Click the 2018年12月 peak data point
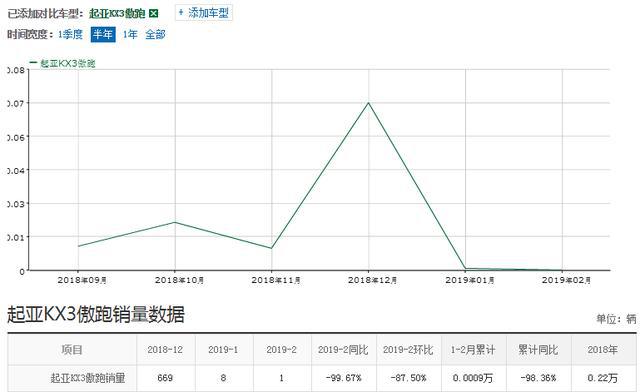The width and height of the screenshot is (640, 392). [369, 102]
